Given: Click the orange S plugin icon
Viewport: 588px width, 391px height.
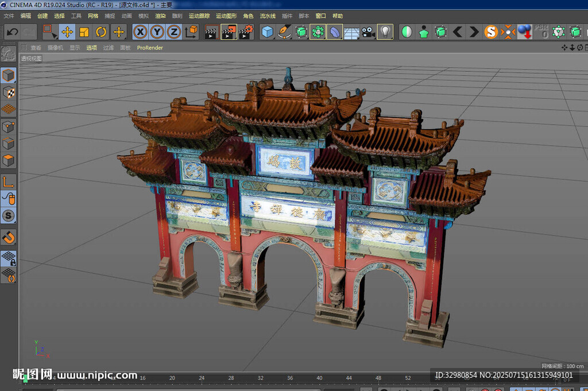Looking at the screenshot, I should (491, 32).
